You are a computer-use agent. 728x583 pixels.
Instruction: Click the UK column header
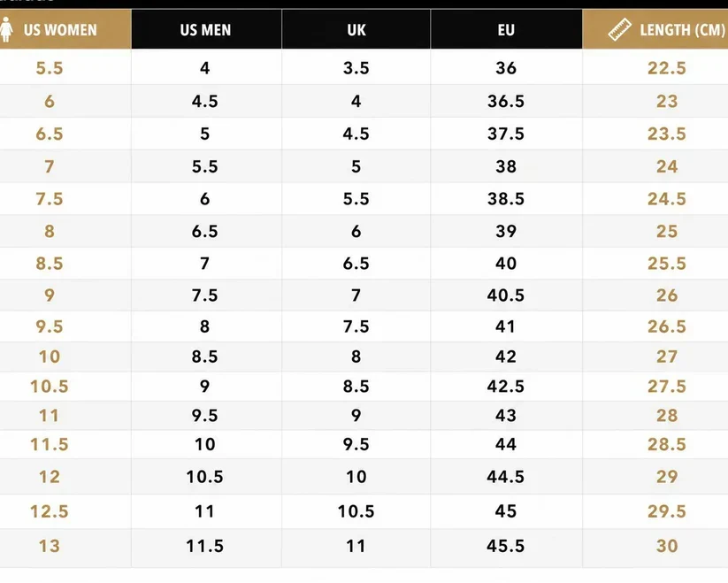(356, 29)
